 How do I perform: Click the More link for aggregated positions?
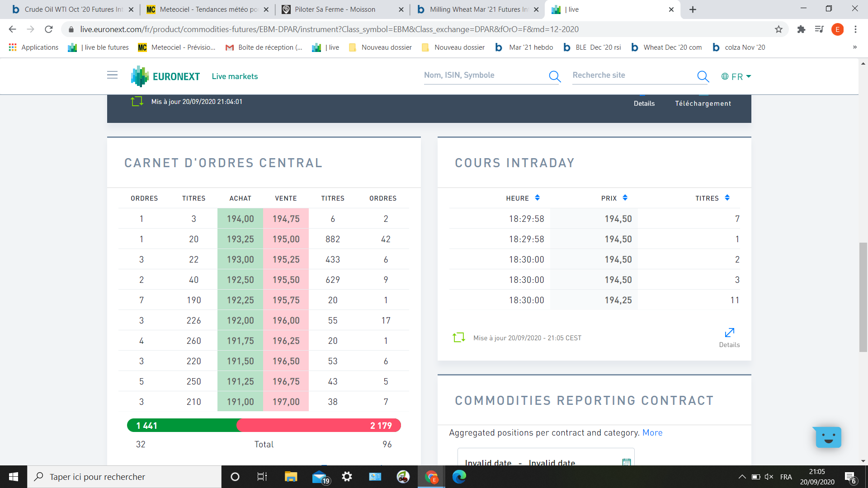point(652,432)
